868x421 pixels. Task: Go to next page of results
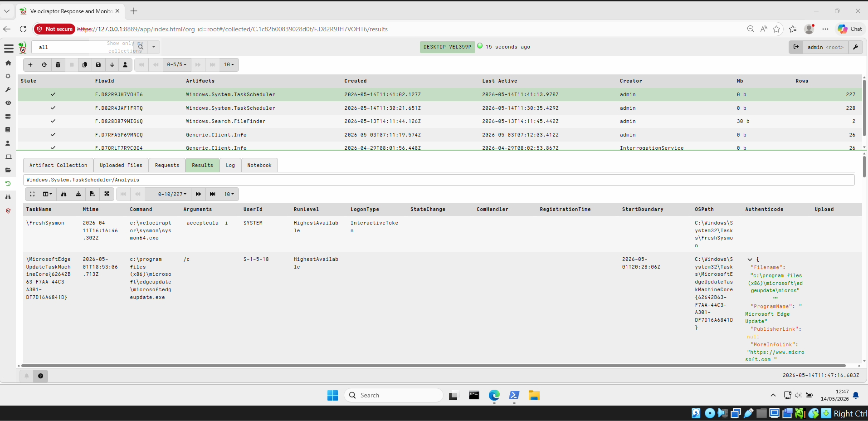pos(198,194)
